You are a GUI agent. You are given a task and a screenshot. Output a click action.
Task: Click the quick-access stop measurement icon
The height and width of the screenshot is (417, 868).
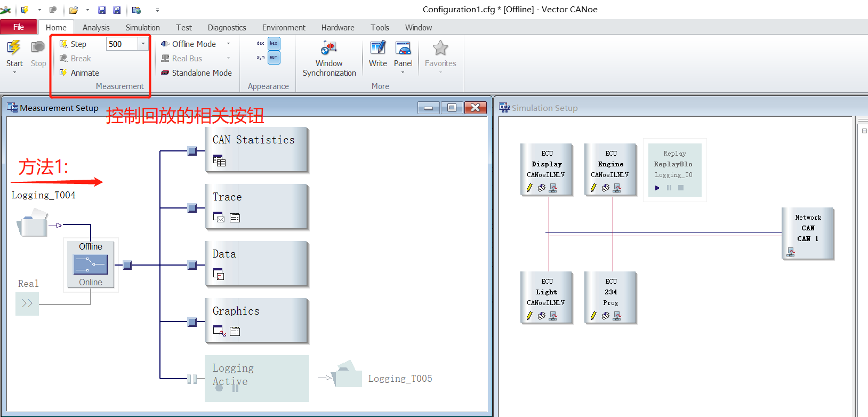coord(53,10)
